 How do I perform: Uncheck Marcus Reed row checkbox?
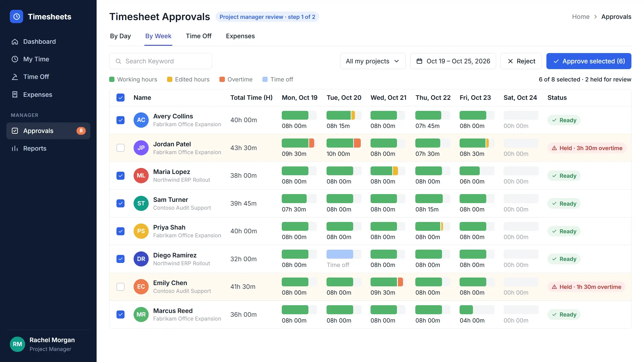pyautogui.click(x=120, y=314)
